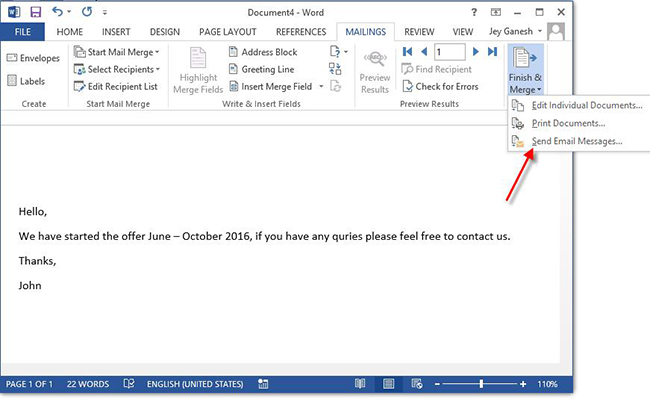The width and height of the screenshot is (650, 399).
Task: Switch to the REVIEW tab
Action: coord(419,32)
